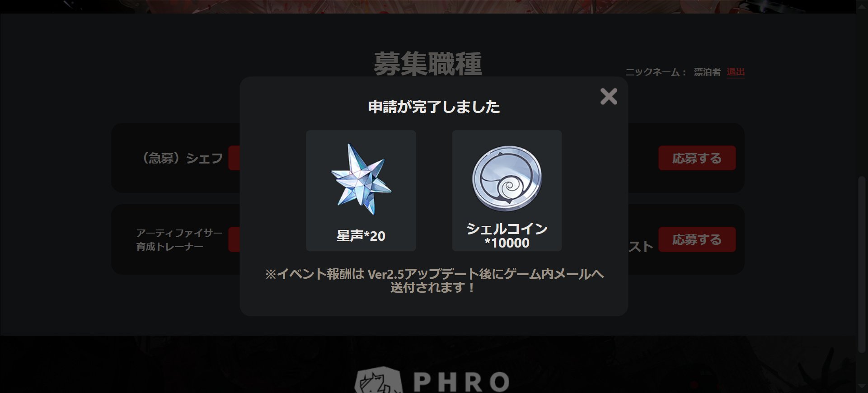The height and width of the screenshot is (393, 868).
Task: Select the シェルコイン *10000 reward label
Action: pos(507,235)
